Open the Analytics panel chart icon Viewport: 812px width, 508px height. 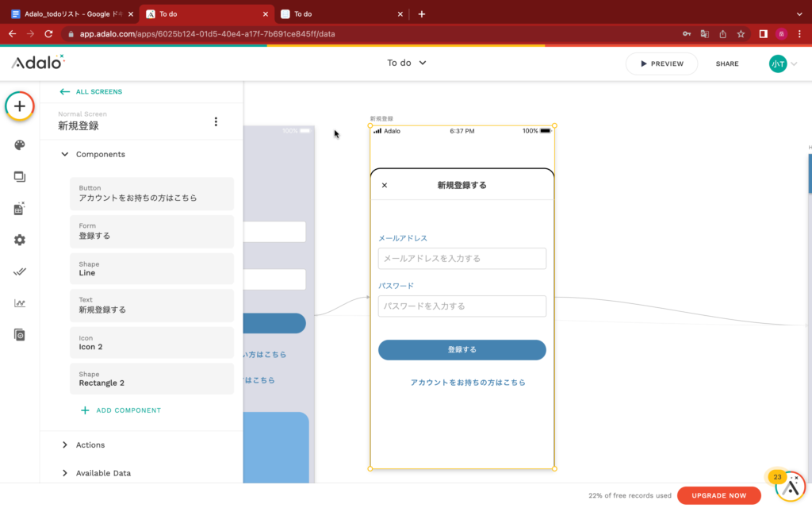(x=19, y=302)
